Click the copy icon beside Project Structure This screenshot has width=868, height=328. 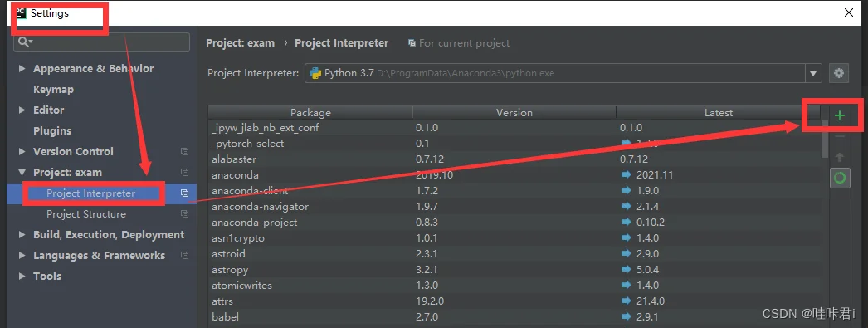(184, 214)
